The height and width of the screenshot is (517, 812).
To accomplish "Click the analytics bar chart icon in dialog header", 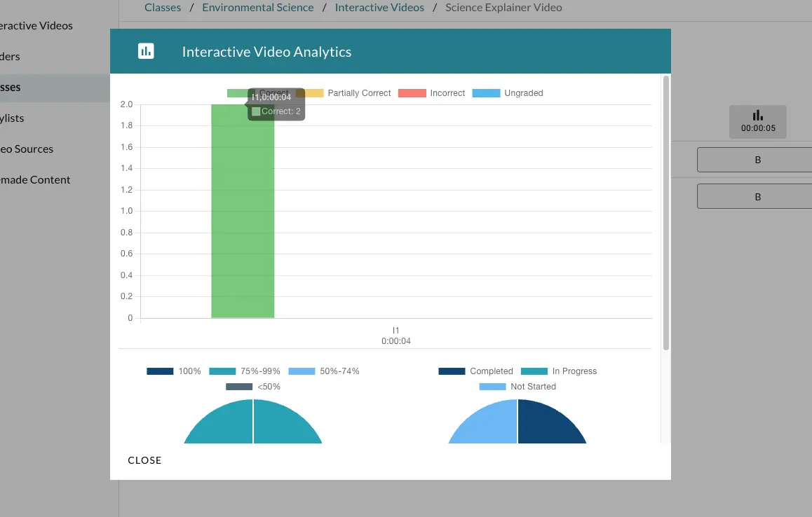I will tap(146, 51).
